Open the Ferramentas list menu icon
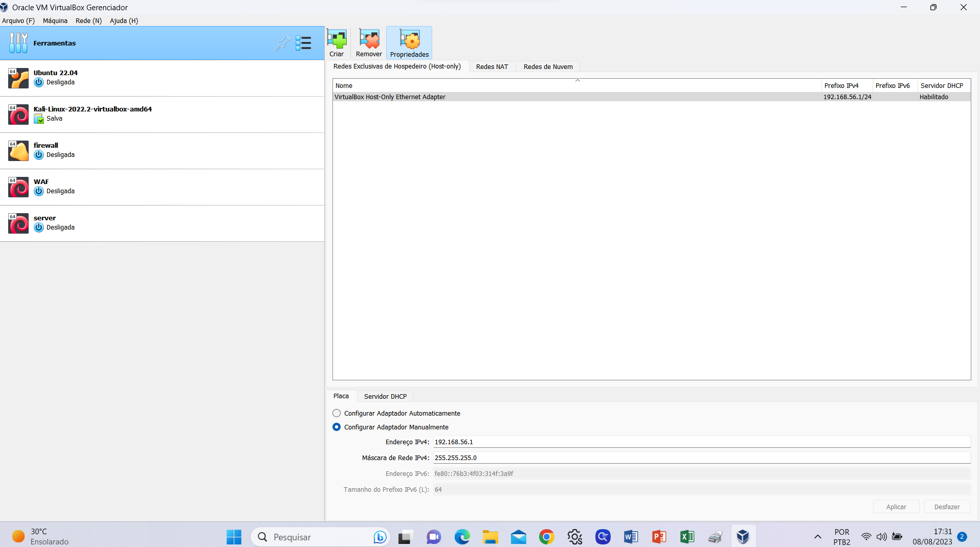This screenshot has height=547, width=980. (303, 43)
